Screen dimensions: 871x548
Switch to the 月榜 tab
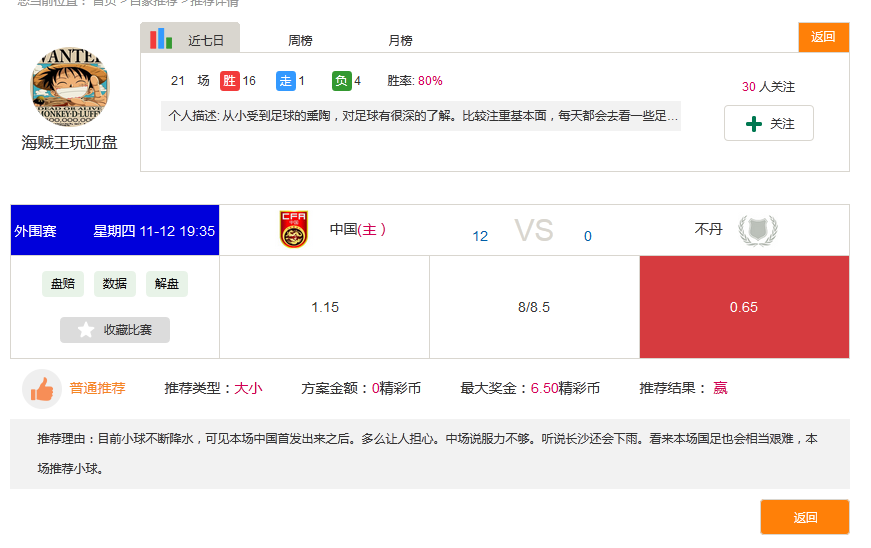pos(400,40)
